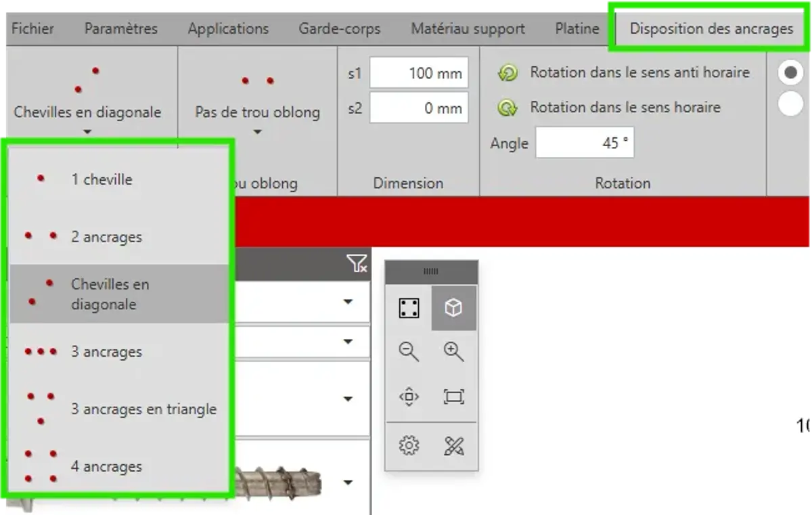Switch to the Garde-corps tab
Viewport: 812px width, 515px height.
[x=340, y=28]
